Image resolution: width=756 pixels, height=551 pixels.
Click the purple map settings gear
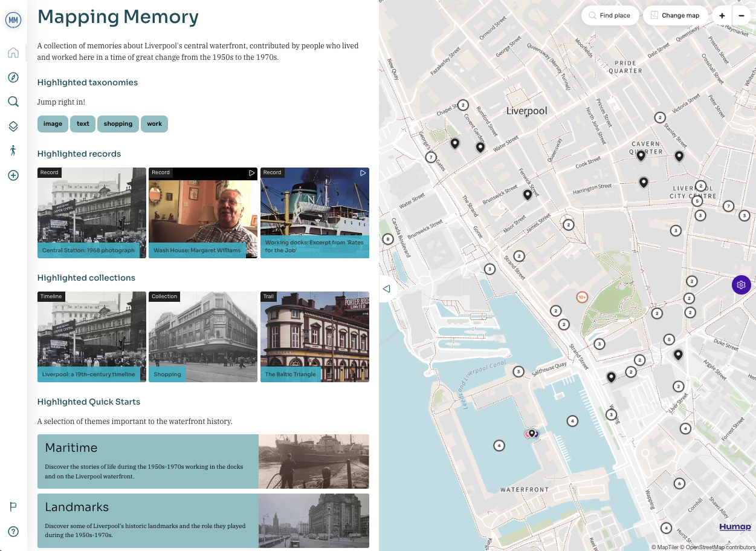point(741,285)
